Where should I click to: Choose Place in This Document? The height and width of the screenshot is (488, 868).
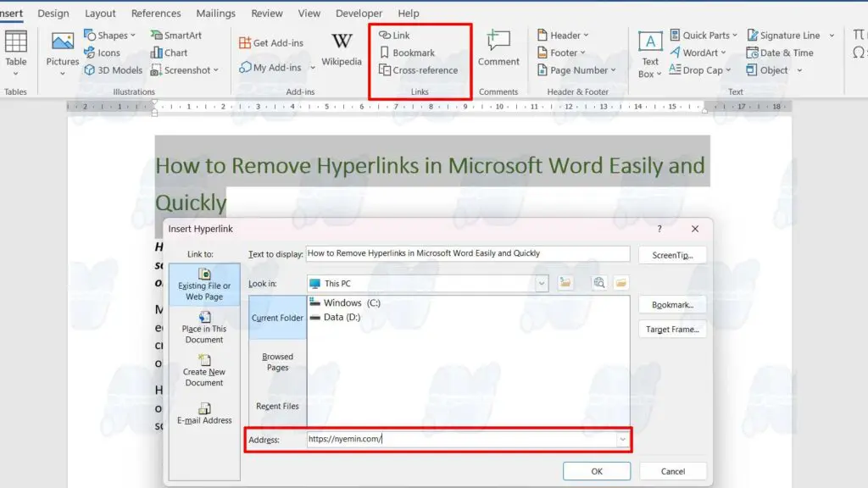(204, 328)
